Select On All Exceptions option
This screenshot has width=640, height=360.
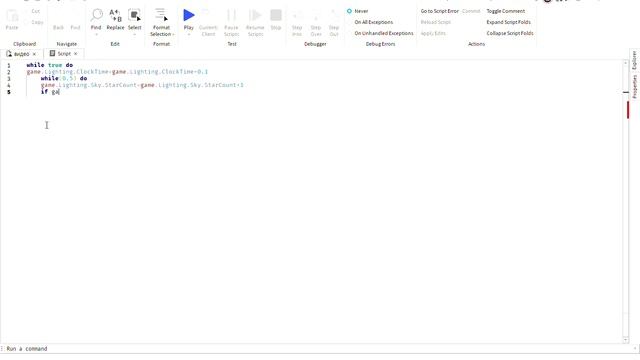click(373, 22)
